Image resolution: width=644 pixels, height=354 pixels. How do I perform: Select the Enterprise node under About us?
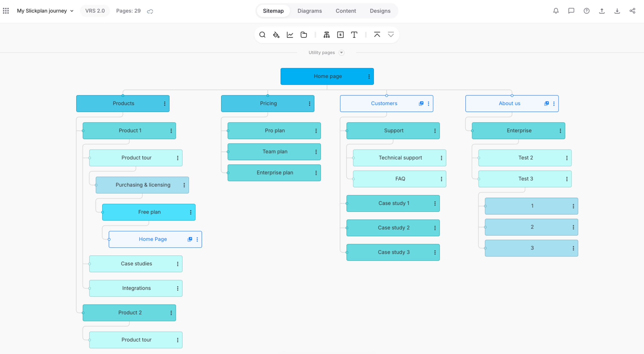click(518, 131)
